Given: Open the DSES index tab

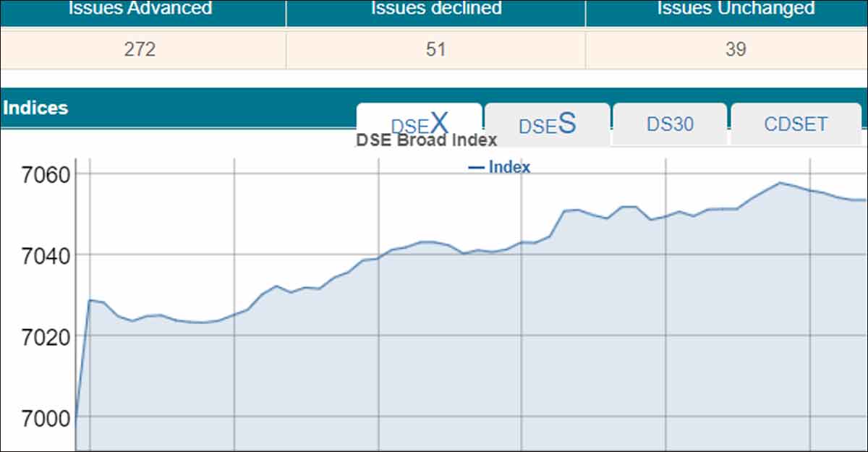Looking at the screenshot, I should point(548,124).
